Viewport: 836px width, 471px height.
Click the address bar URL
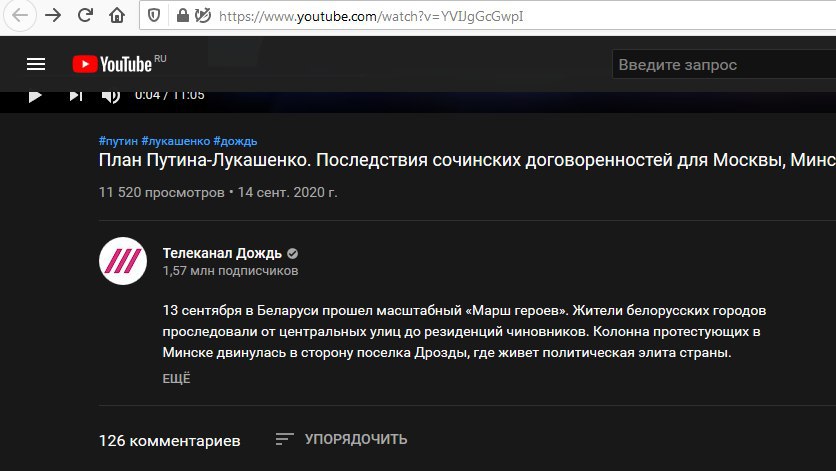[x=371, y=16]
